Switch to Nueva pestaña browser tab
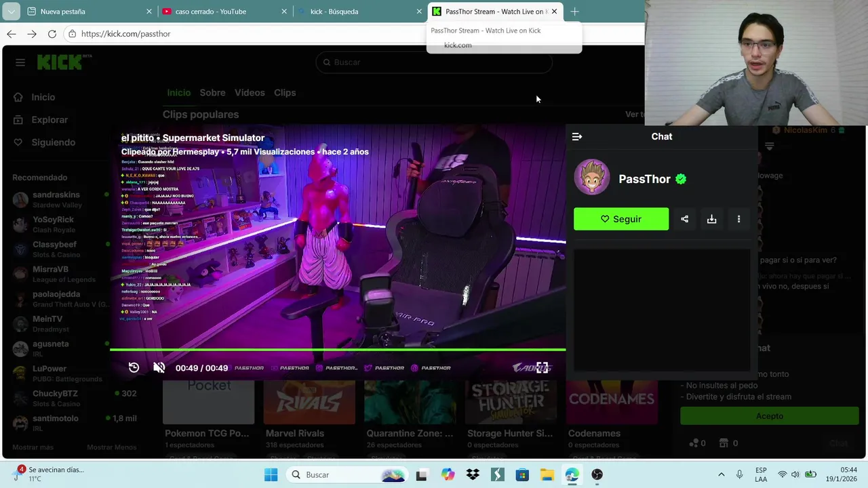The image size is (868, 488). point(89,12)
